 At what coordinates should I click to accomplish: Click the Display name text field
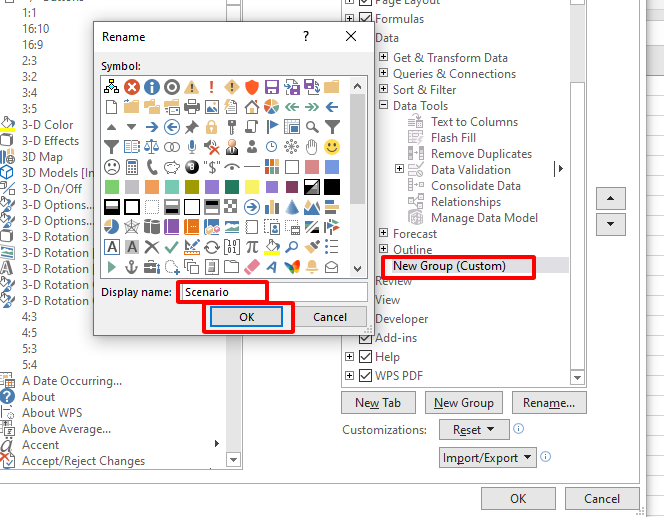(x=274, y=292)
